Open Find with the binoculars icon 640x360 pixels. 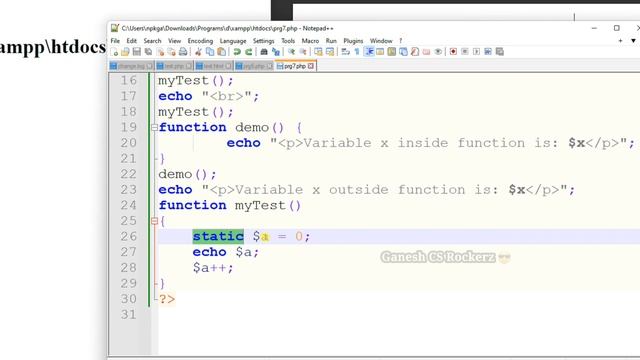(x=264, y=52)
